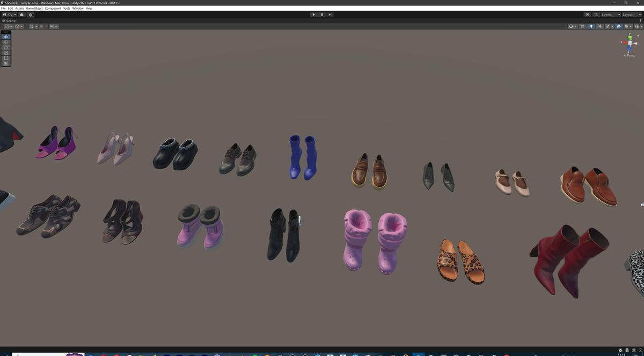Open Unity Cloud services via the cloud icon
This screenshot has width=644, height=356.
21,14
